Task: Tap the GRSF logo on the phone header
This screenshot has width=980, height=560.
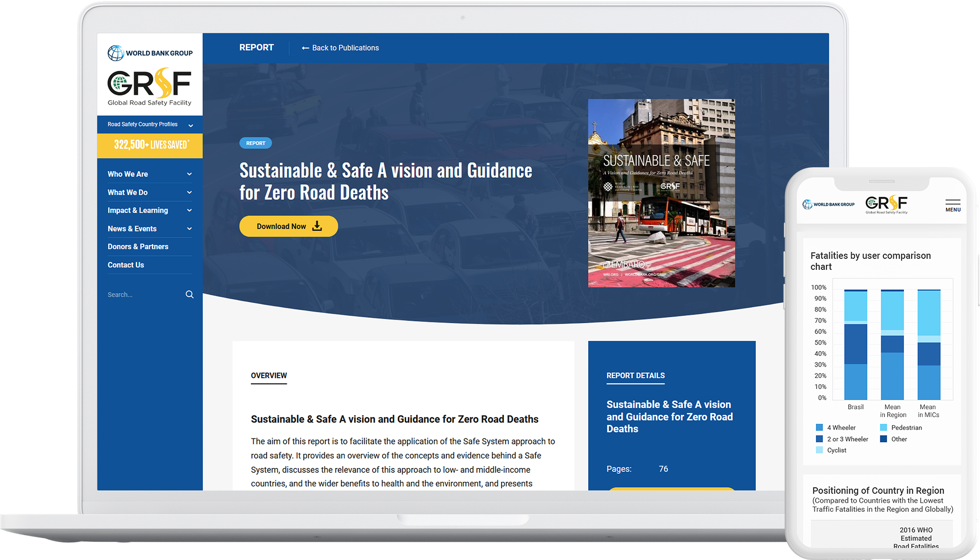Action: 886,205
